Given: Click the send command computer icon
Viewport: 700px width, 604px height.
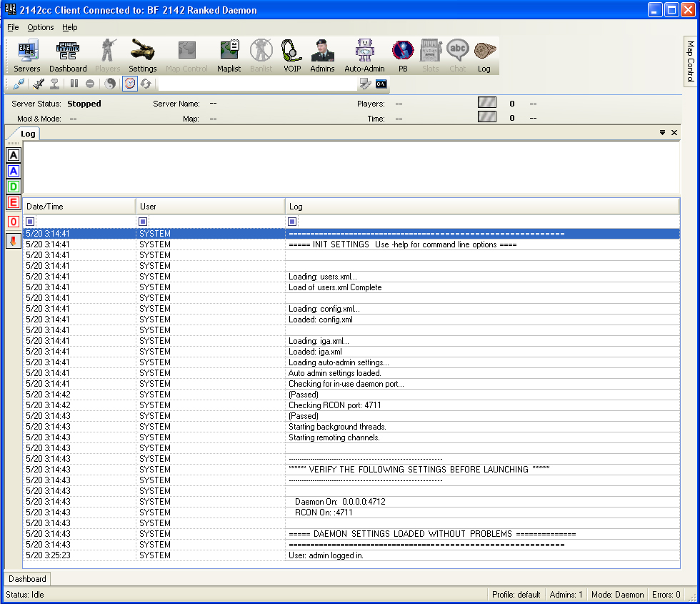Looking at the screenshot, I should [366, 84].
